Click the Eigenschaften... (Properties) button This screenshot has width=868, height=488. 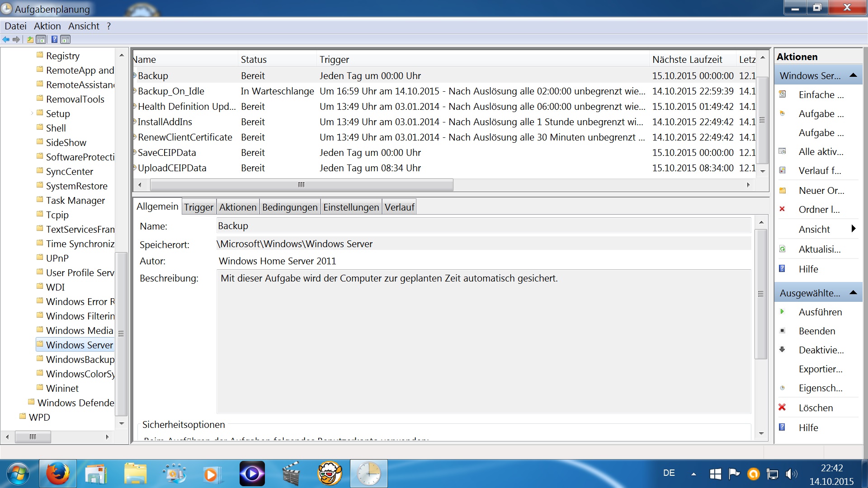tap(820, 388)
